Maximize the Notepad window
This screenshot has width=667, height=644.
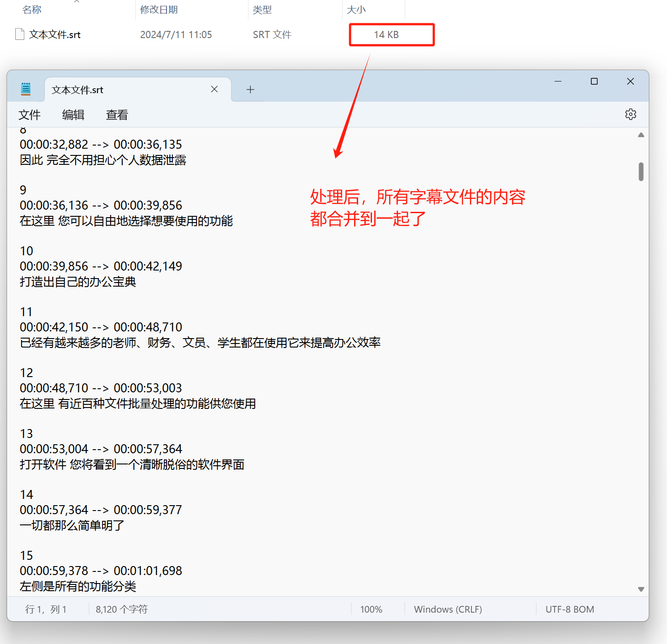(x=594, y=81)
